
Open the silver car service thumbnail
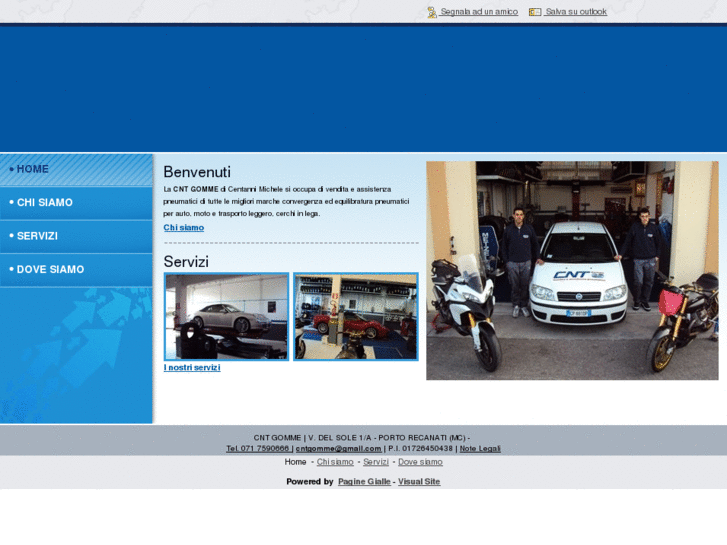point(226,316)
